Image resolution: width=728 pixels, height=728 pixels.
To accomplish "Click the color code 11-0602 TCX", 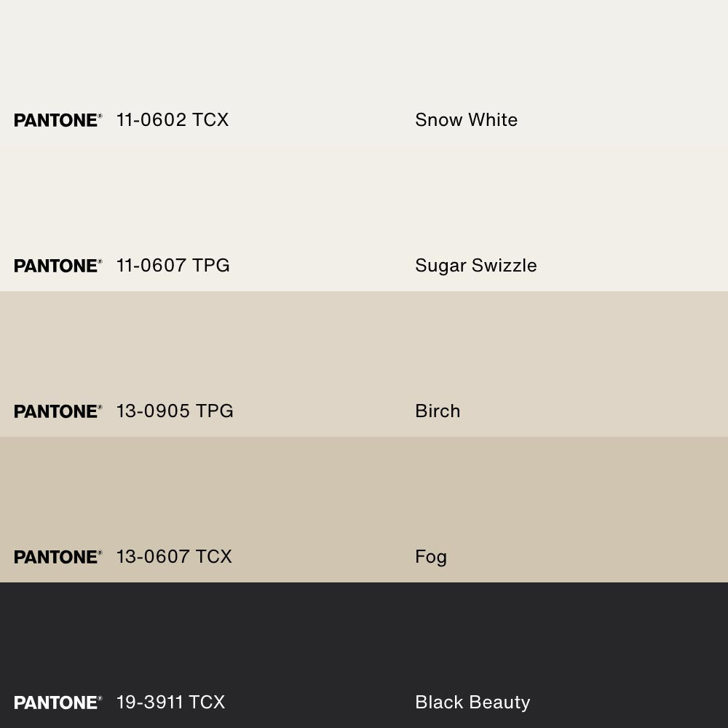I will click(173, 120).
